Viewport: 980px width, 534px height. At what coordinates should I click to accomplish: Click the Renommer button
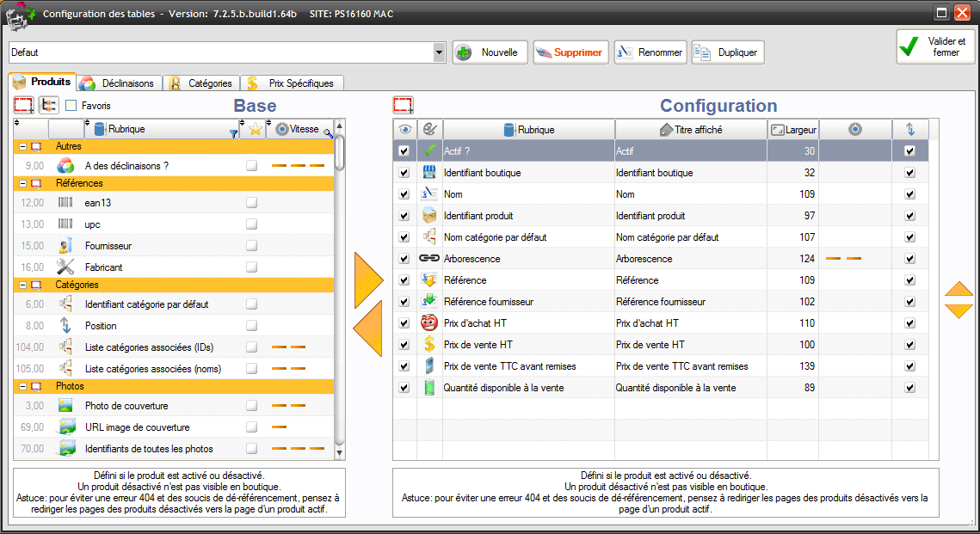point(650,52)
